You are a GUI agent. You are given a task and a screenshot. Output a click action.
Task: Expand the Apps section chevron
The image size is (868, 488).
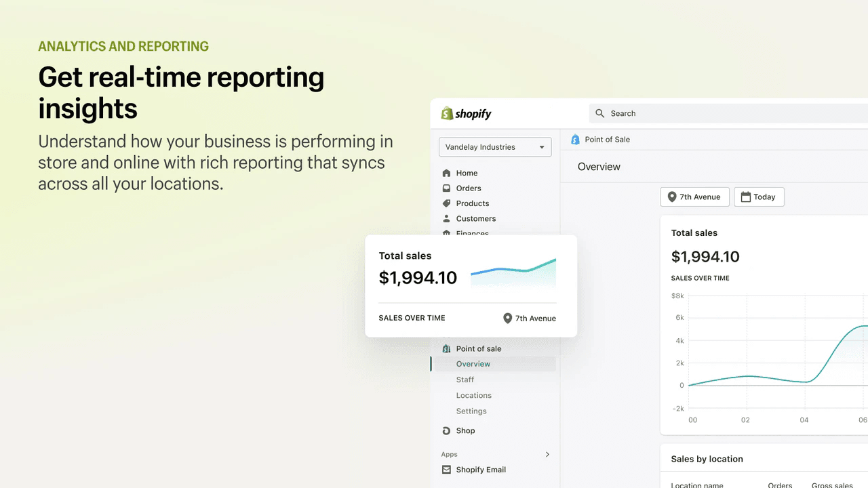point(547,454)
